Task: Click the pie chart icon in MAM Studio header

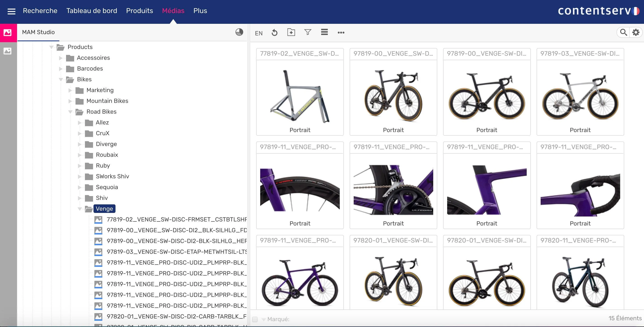Action: pyautogui.click(x=239, y=32)
